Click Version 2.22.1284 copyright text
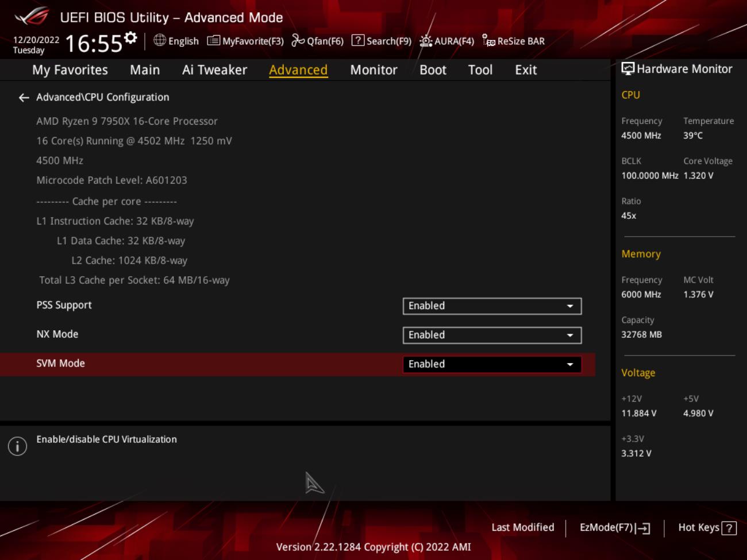Viewport: 747px width, 560px height. (x=373, y=547)
